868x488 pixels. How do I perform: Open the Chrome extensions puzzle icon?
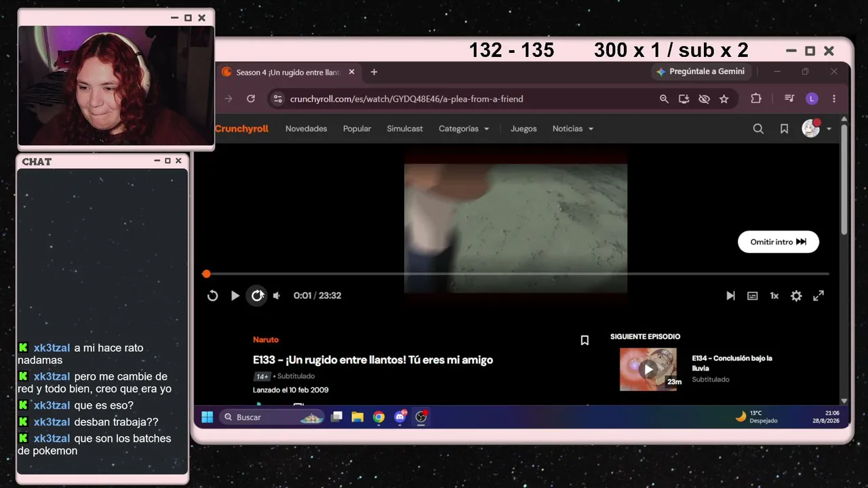[x=756, y=99]
